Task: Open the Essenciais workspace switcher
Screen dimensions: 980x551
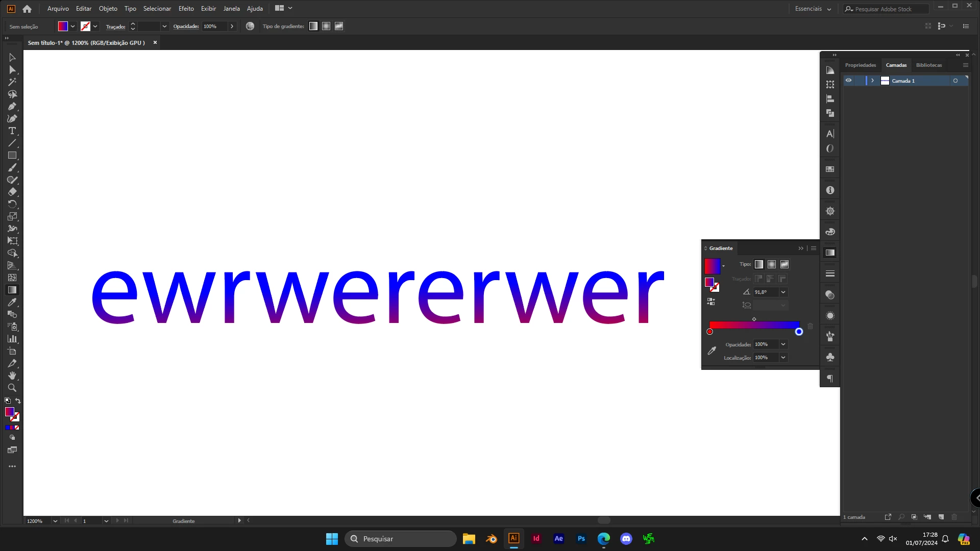Action: [x=813, y=9]
